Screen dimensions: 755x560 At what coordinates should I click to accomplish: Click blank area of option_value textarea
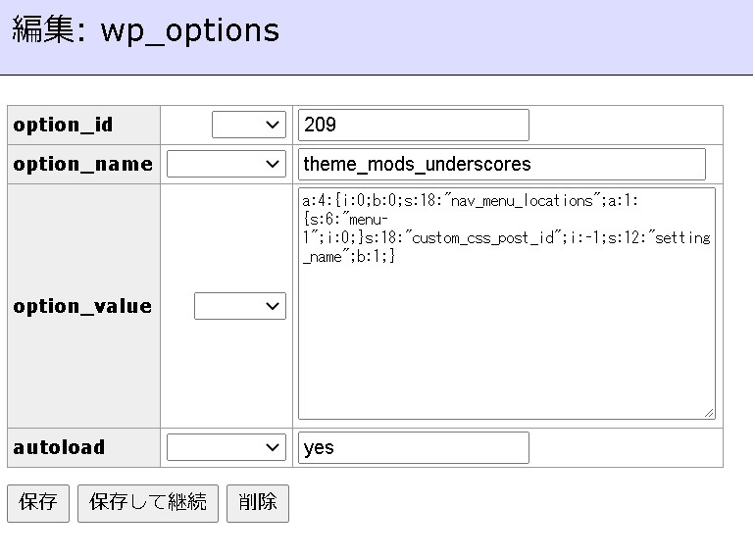[x=505, y=343]
